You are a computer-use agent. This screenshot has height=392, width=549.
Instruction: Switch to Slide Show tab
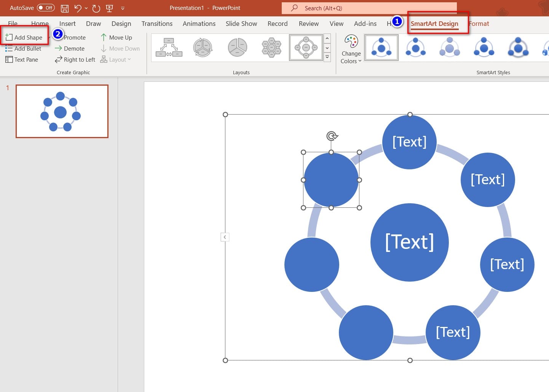241,24
